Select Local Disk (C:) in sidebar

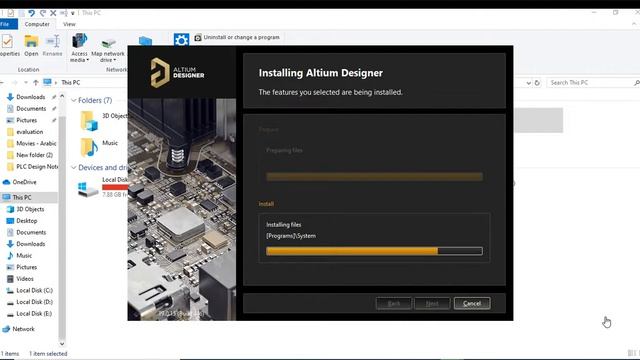coord(34,290)
